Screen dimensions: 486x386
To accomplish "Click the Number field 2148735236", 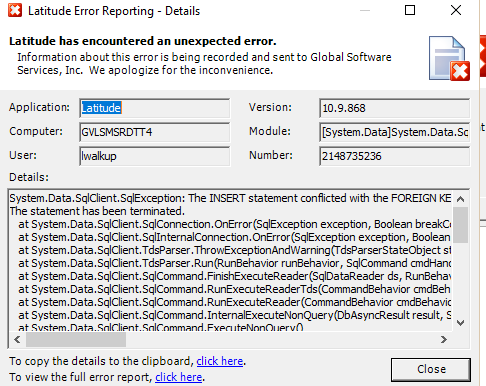I will click(x=395, y=156).
